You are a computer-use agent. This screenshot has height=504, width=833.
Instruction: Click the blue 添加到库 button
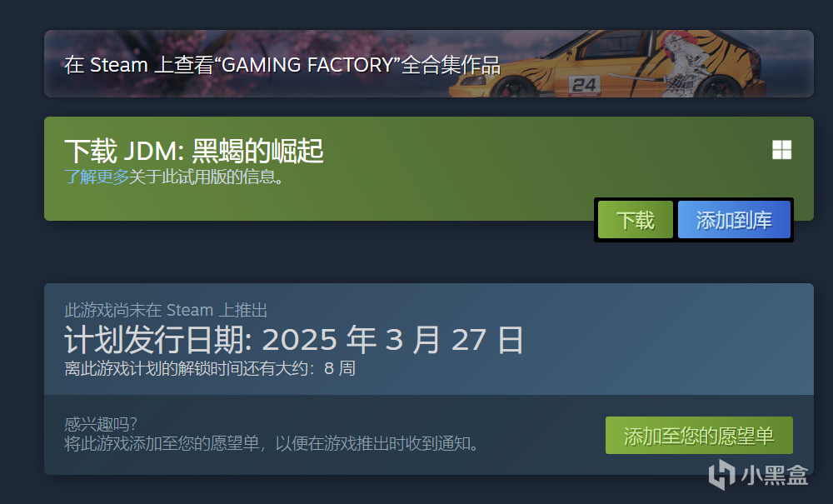tap(734, 220)
